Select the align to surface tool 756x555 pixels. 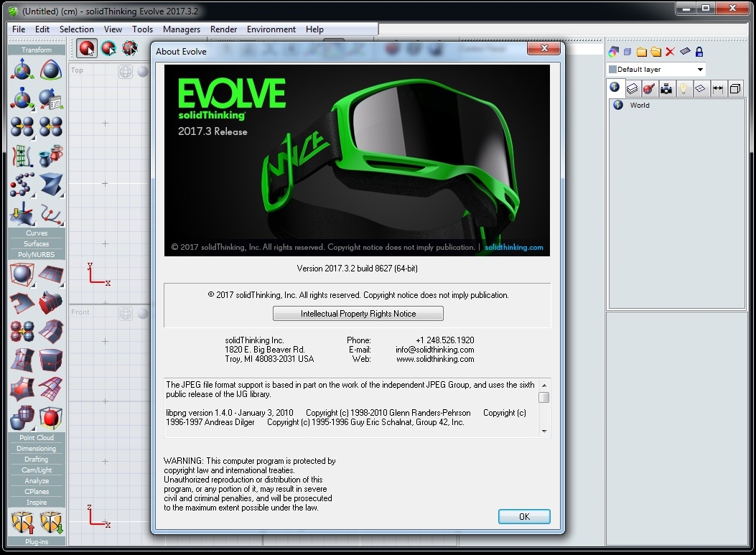pos(22,214)
